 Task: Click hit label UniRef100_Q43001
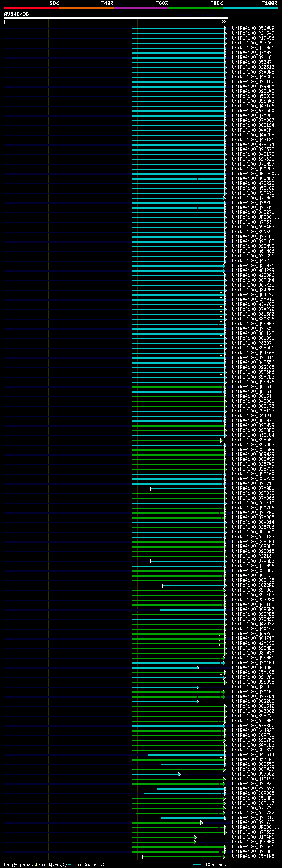pos(253,401)
